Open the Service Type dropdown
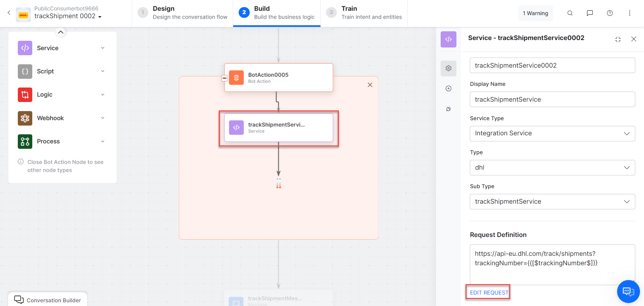Image resolution: width=644 pixels, height=306 pixels. tap(552, 134)
